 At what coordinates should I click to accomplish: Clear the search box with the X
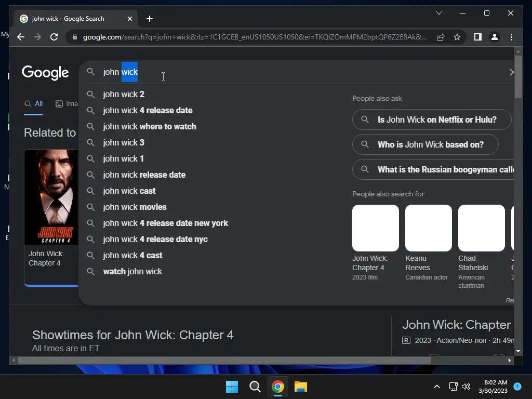click(x=511, y=72)
